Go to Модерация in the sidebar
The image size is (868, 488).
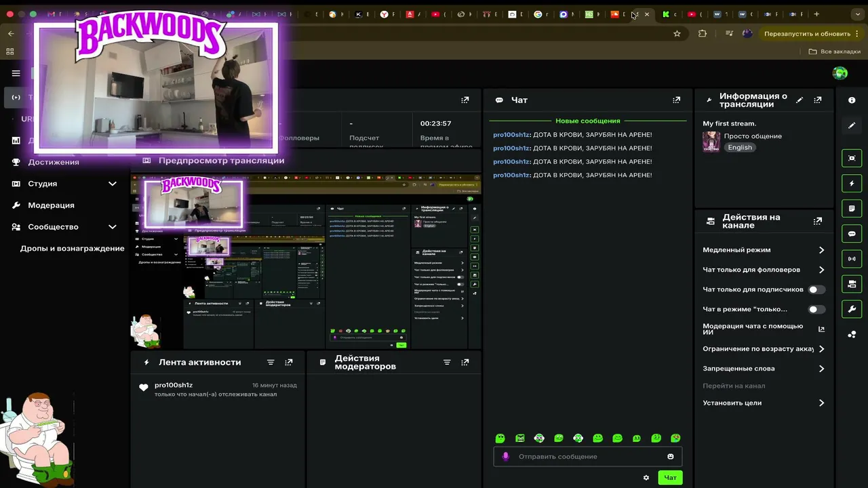point(51,205)
